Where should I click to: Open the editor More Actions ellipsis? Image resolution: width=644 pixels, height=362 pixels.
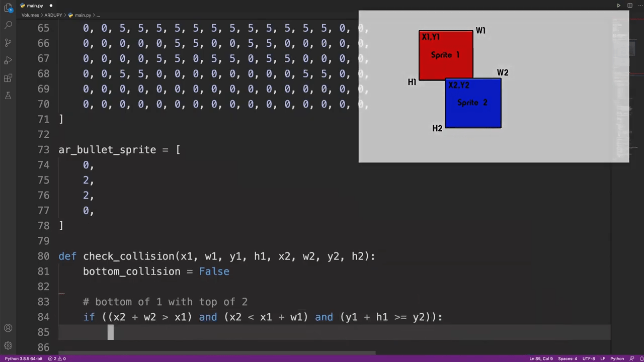click(638, 6)
